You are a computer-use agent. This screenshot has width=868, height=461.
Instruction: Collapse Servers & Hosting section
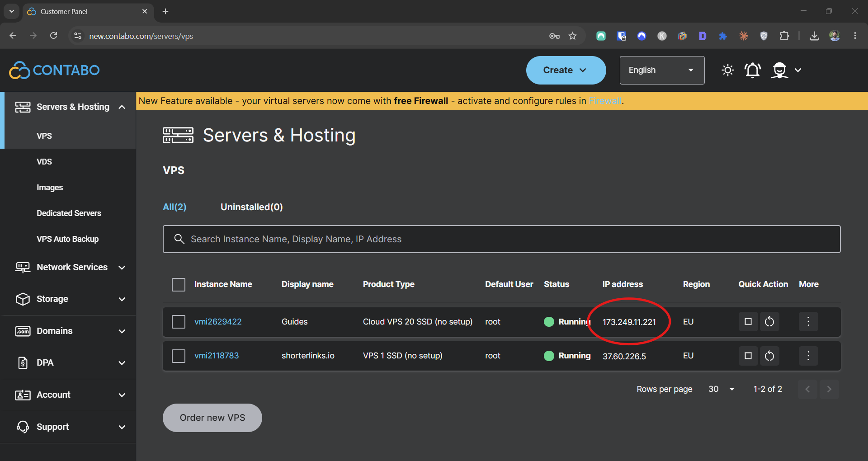pos(122,107)
